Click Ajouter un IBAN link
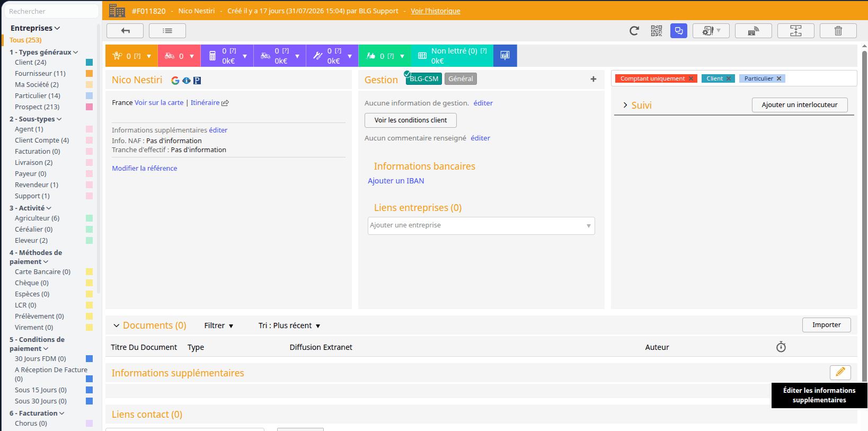The height and width of the screenshot is (431, 868). pos(396,181)
